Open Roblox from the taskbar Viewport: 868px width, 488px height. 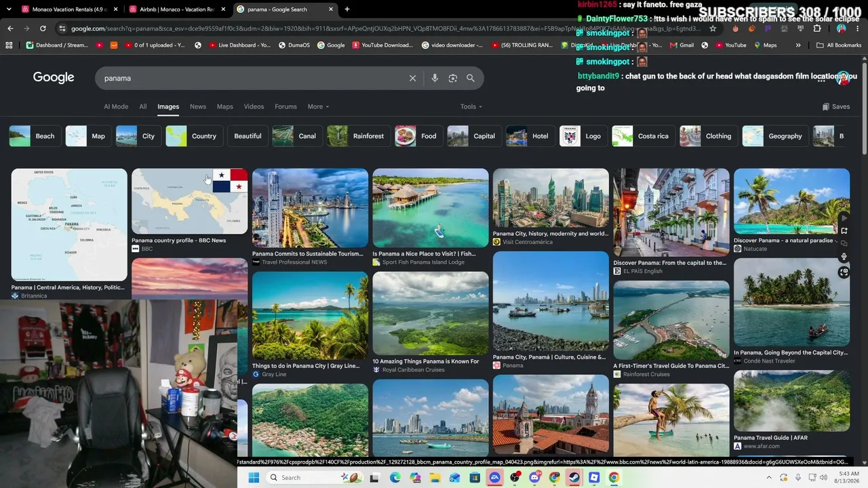click(594, 478)
